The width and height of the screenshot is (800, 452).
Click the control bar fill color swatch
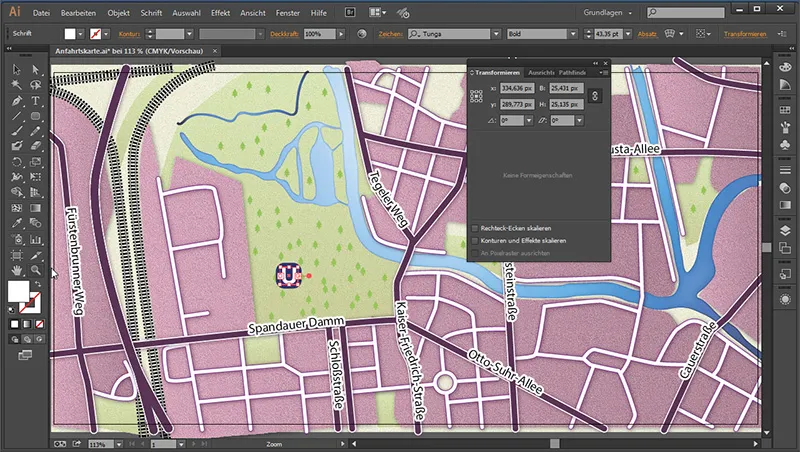pyautogui.click(x=70, y=34)
